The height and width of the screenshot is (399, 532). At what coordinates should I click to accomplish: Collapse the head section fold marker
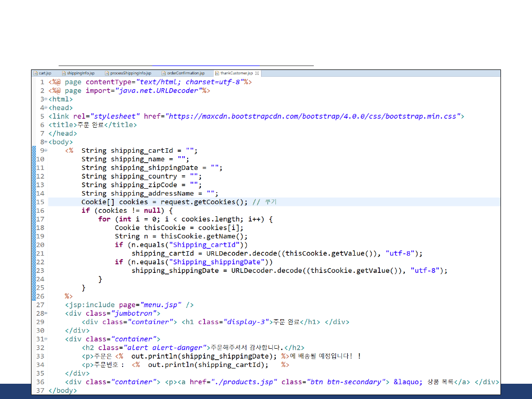tap(46, 108)
